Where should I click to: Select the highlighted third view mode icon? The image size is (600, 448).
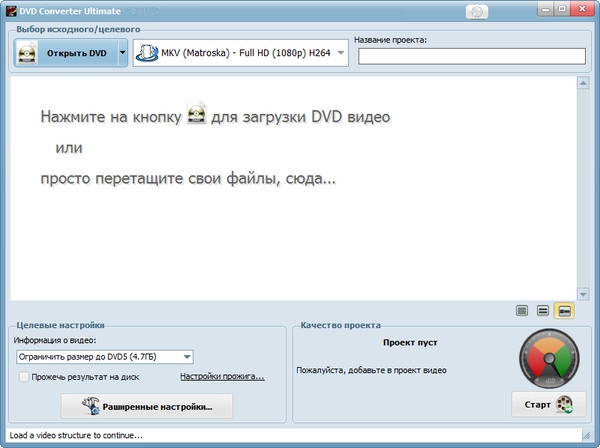564,311
